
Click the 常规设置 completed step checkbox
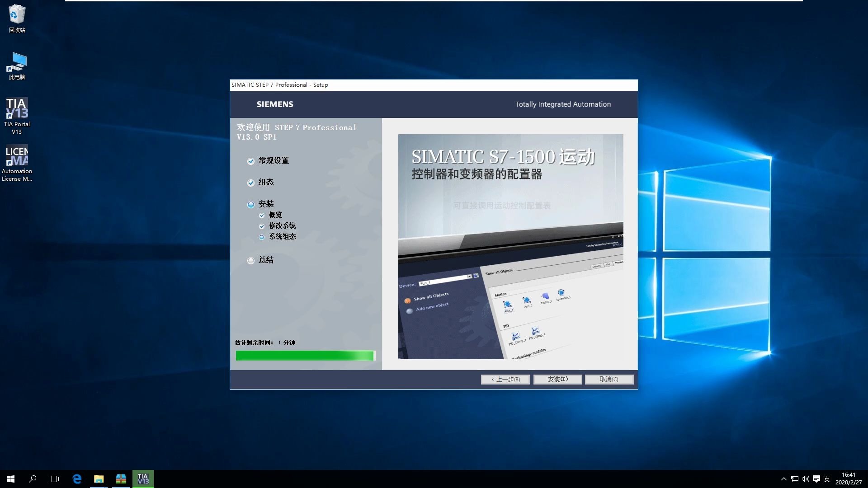[x=251, y=161]
